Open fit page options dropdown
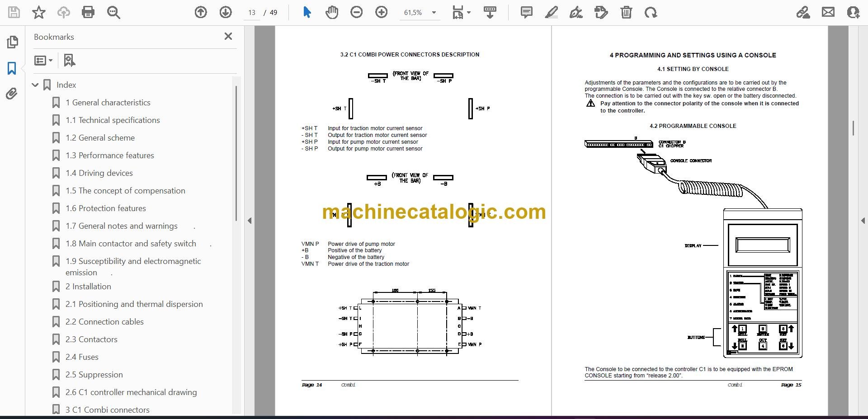This screenshot has width=868, height=419. click(x=462, y=12)
